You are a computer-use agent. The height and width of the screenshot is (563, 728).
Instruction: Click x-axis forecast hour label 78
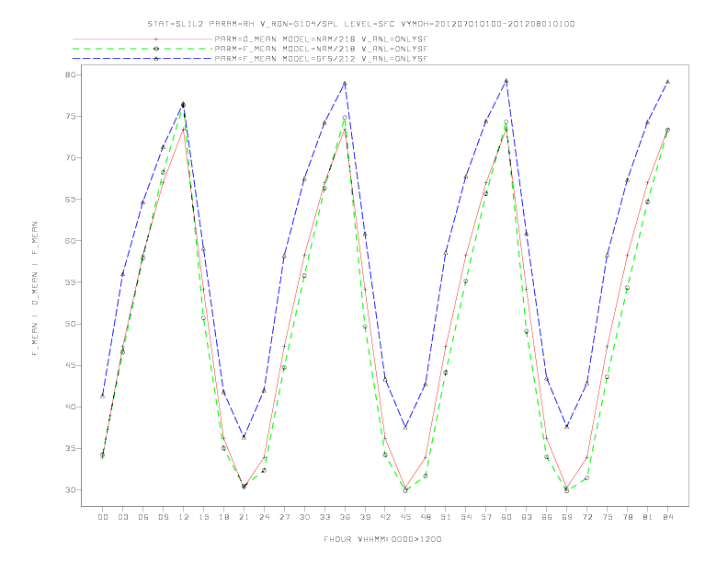point(627,517)
